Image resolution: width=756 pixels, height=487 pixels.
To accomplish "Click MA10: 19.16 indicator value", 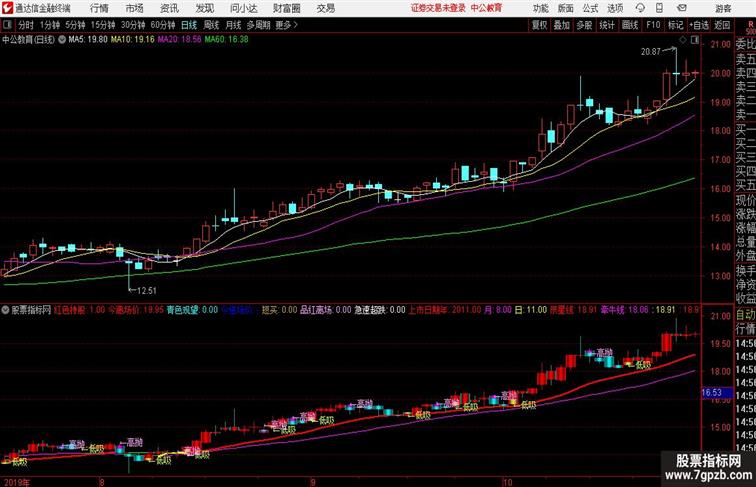I will (x=133, y=40).
